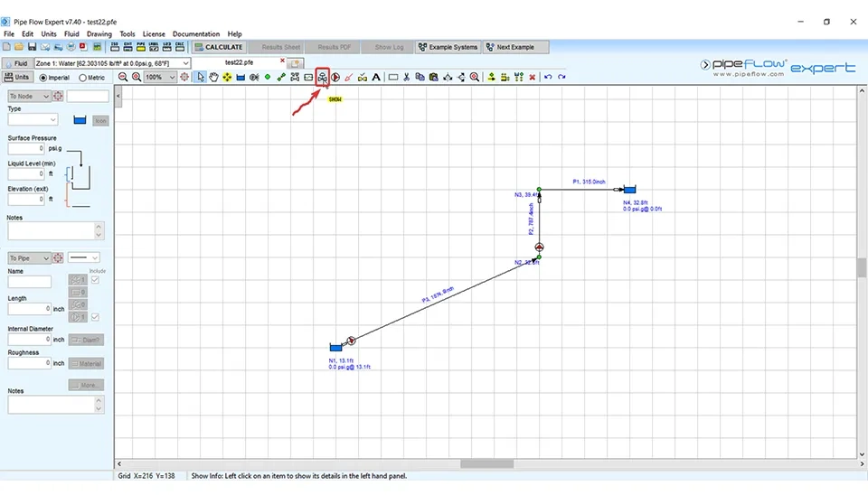The width and height of the screenshot is (868, 495).
Task: Select the pan hand tool
Action: pos(214,78)
